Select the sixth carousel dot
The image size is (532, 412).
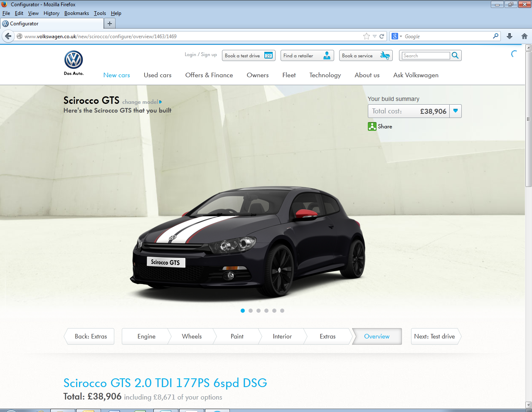pos(282,311)
